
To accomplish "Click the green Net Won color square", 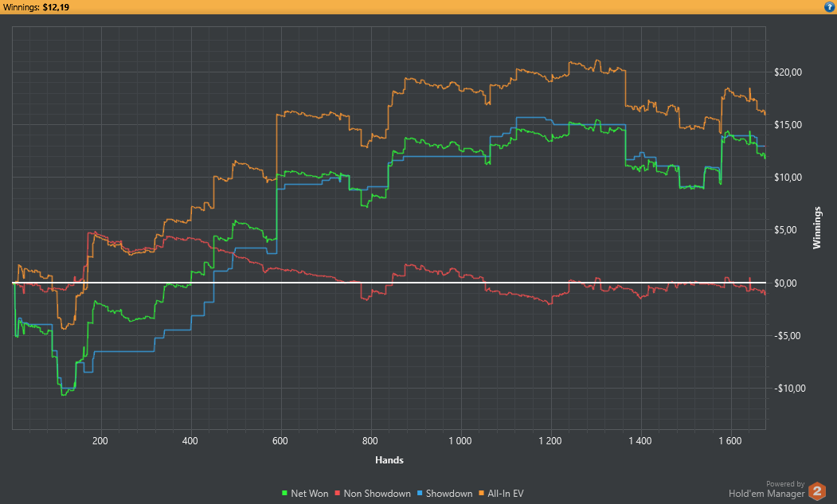I will point(284,494).
